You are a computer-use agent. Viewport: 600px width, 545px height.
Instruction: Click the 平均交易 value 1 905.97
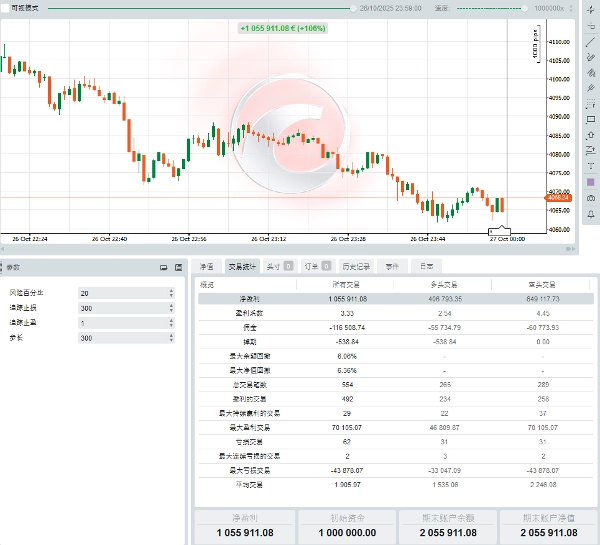point(347,485)
